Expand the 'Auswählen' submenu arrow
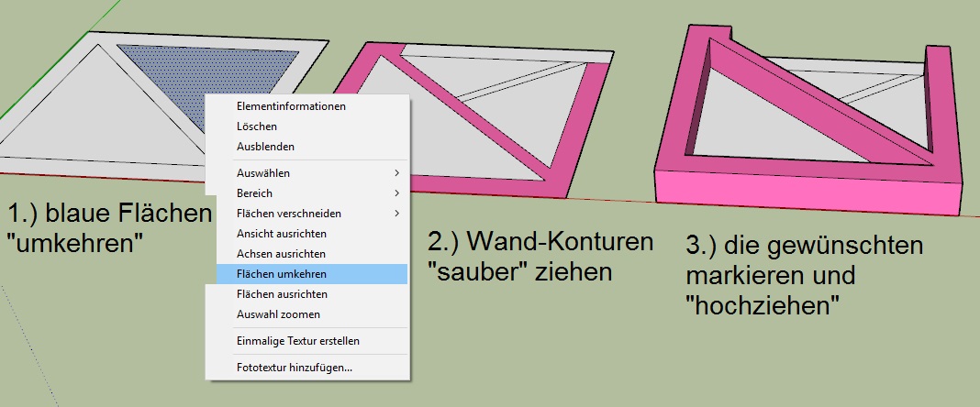 [396, 173]
